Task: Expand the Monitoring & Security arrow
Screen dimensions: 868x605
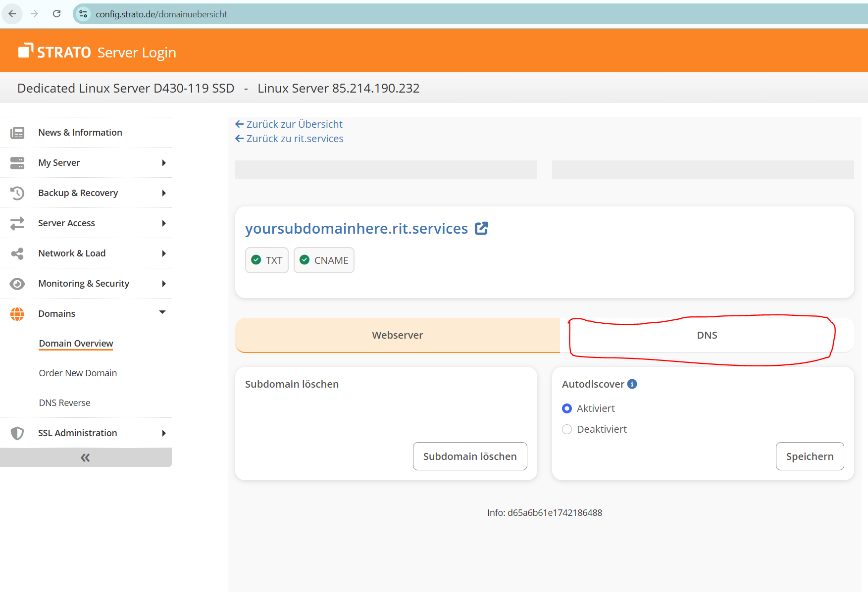Action: pyautogui.click(x=164, y=284)
